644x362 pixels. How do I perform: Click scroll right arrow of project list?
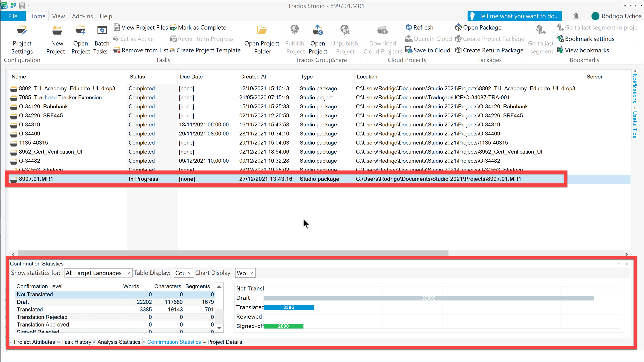coord(626,254)
